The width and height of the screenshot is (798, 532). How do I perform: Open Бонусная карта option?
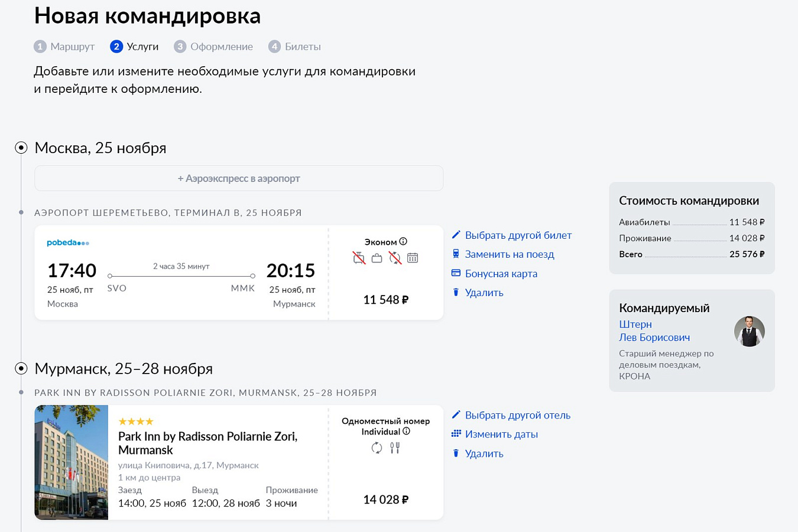pos(501,274)
